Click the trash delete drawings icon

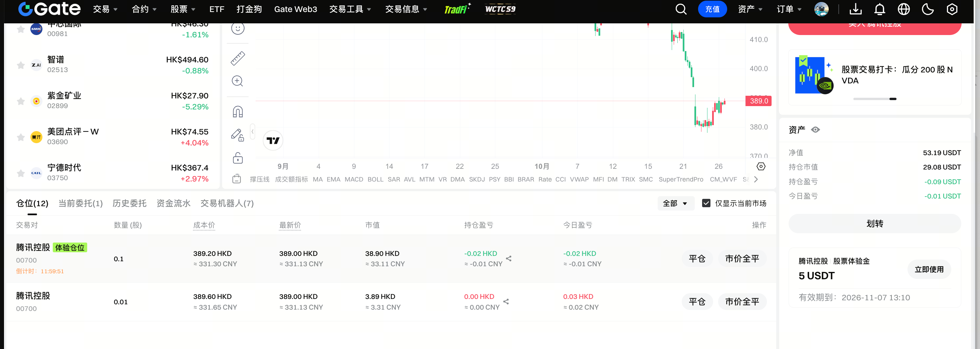236,179
